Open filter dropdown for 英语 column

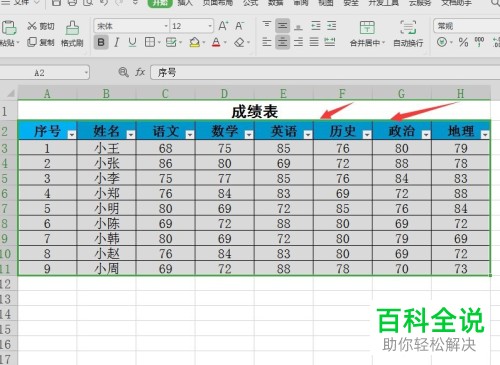pyautogui.click(x=308, y=134)
